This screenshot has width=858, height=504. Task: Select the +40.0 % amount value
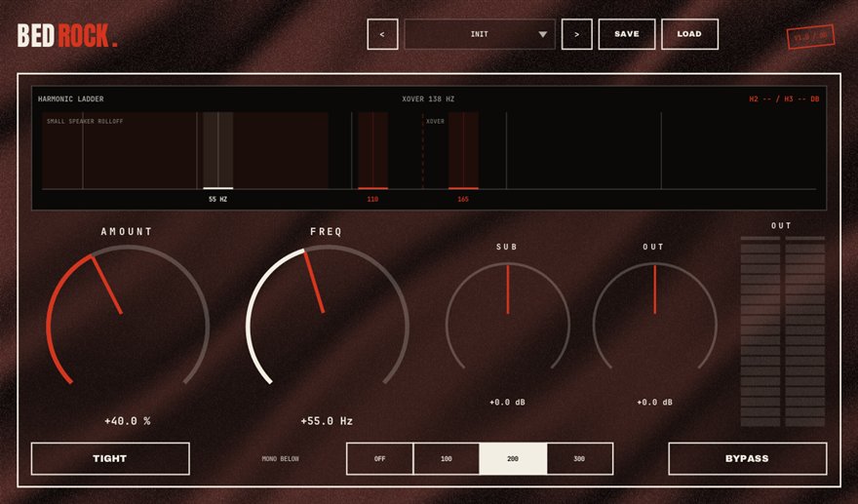(128, 421)
